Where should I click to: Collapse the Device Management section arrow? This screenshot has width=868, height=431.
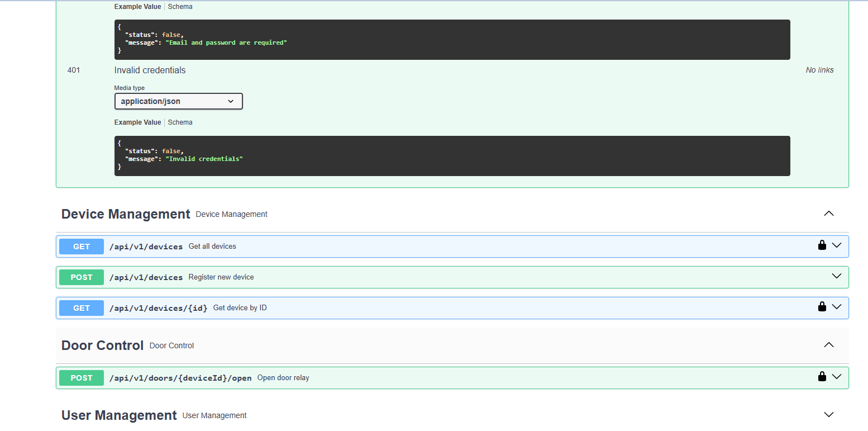coord(829,214)
